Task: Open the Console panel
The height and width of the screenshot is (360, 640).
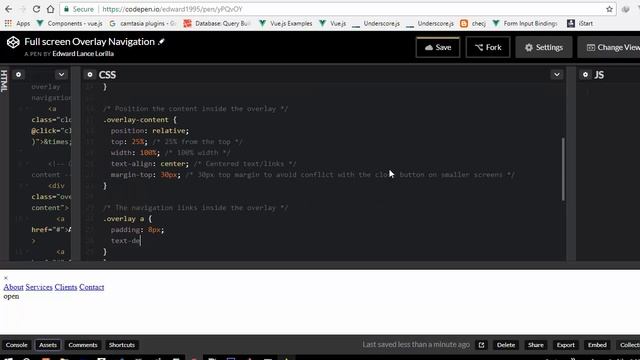Action: pyautogui.click(x=16, y=345)
